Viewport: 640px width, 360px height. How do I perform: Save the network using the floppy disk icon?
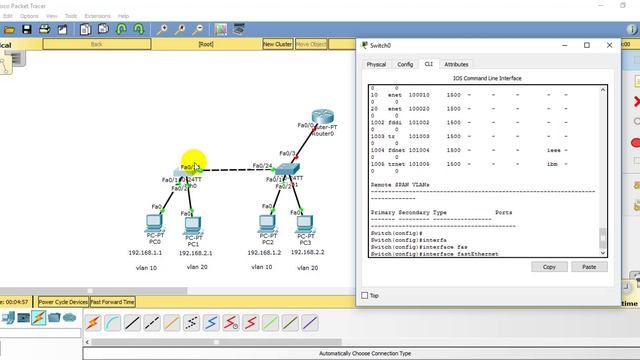coord(27,29)
